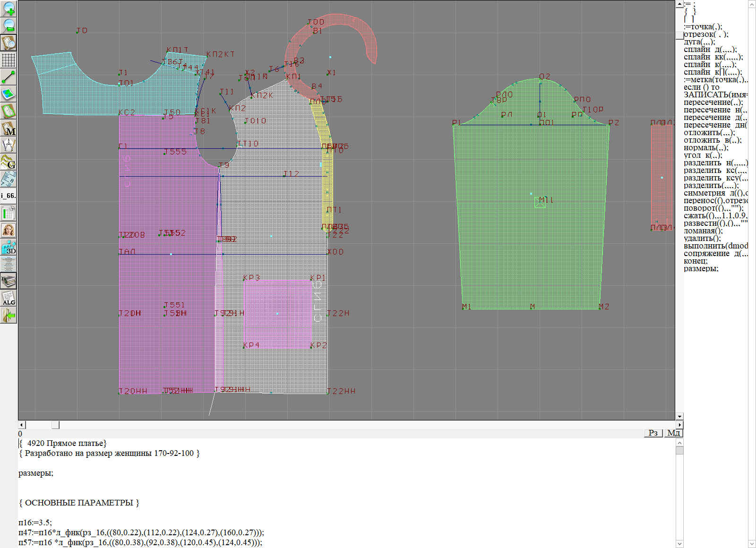Open the 3D view icon
Image resolution: width=756 pixels, height=548 pixels.
pos(9,247)
